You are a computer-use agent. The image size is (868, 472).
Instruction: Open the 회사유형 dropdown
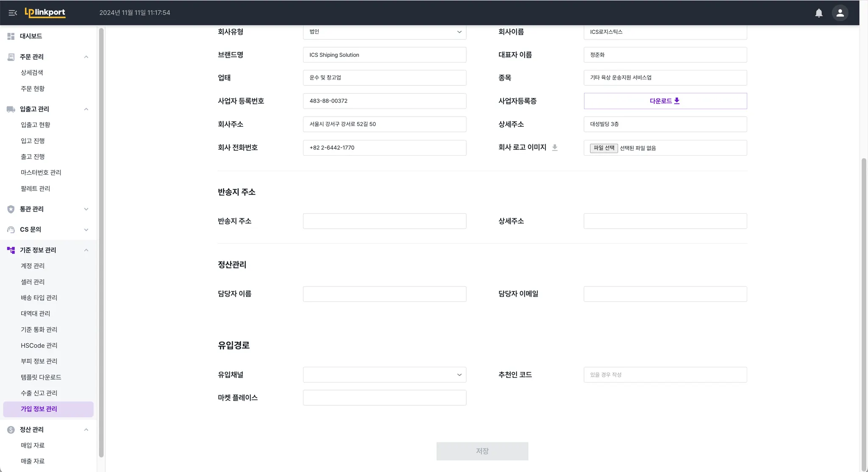[384, 32]
